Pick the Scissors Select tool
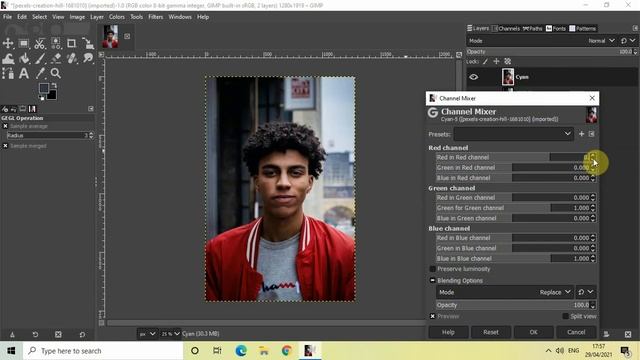This screenshot has height=360, width=640. coord(40,43)
